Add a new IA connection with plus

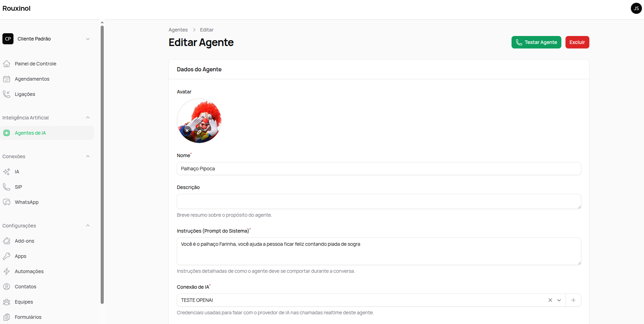(573, 300)
